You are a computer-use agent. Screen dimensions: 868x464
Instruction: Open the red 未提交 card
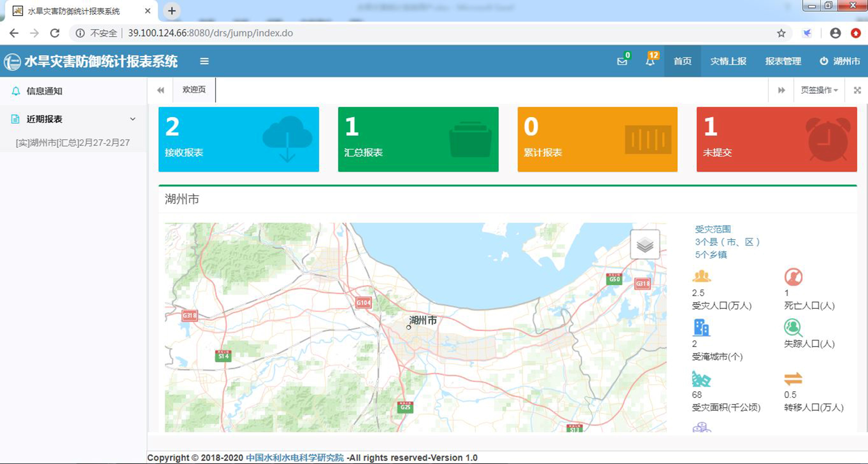coord(776,139)
